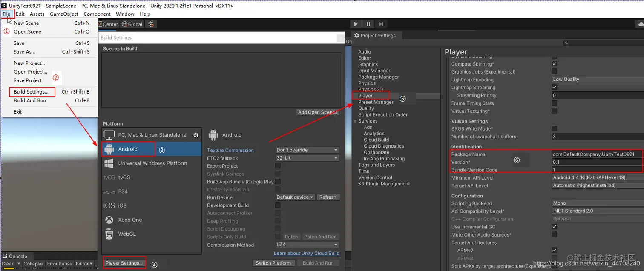Click the Play button in the toolbar
This screenshot has width=644, height=271.
click(356, 24)
